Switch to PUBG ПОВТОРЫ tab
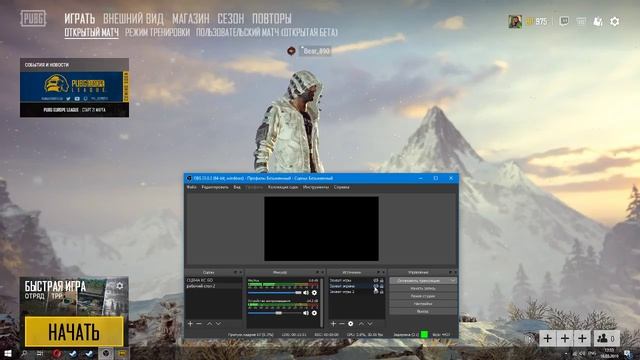The height and width of the screenshot is (360, 640). 272,18
